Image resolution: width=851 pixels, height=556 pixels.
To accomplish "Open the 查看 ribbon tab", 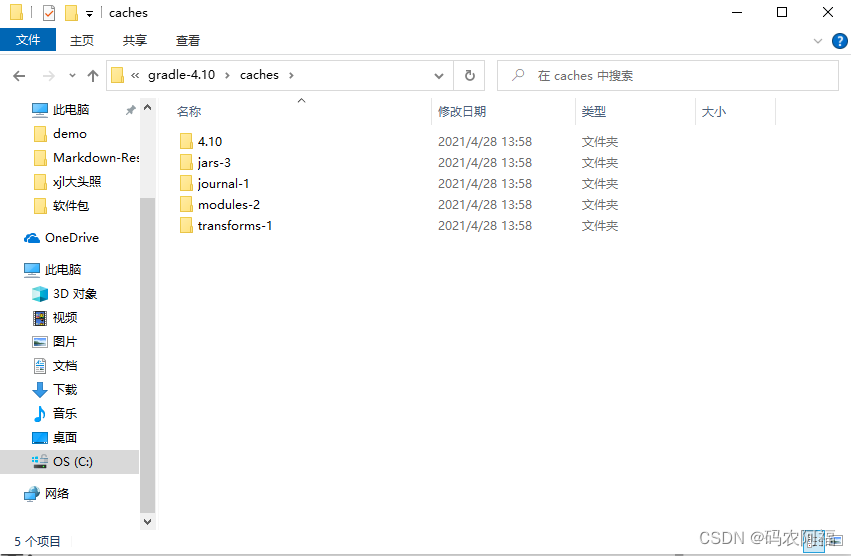I will [188, 40].
